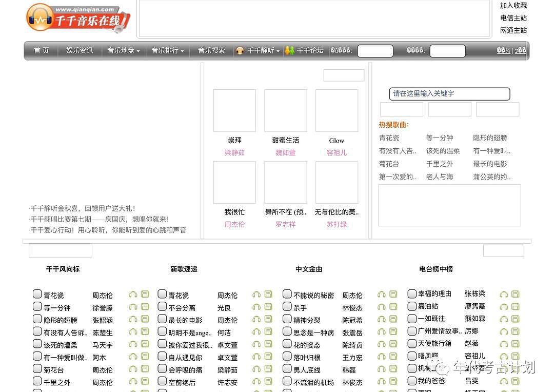The height and width of the screenshot is (392, 554).
Task: Click the 千千静听 headphone face icon
Action: pyautogui.click(x=240, y=51)
